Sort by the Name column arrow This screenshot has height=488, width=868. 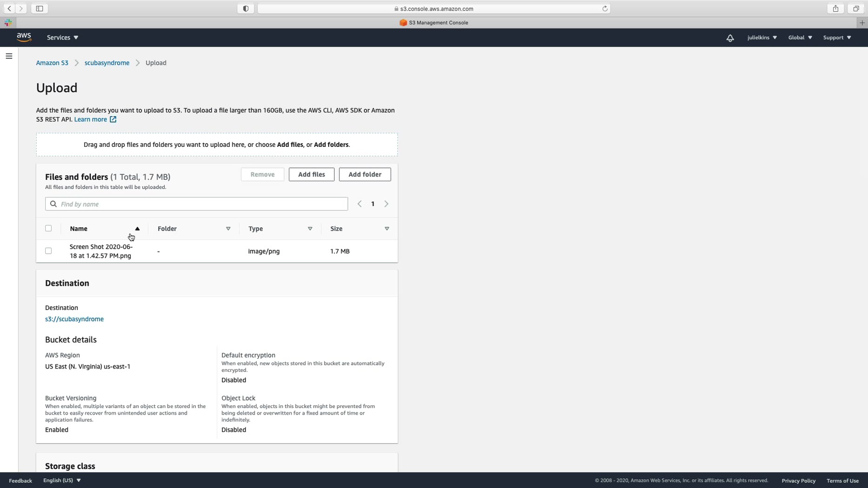coord(137,229)
